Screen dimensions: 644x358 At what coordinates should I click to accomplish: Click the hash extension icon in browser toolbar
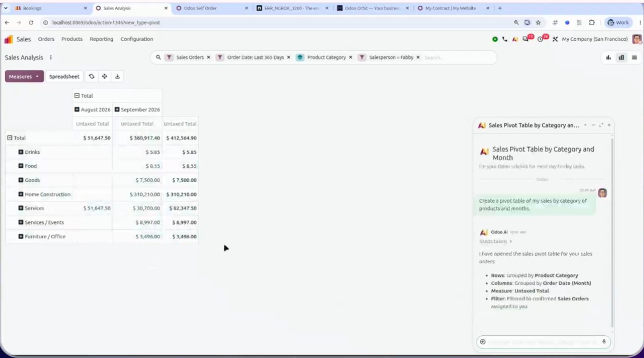(x=555, y=23)
